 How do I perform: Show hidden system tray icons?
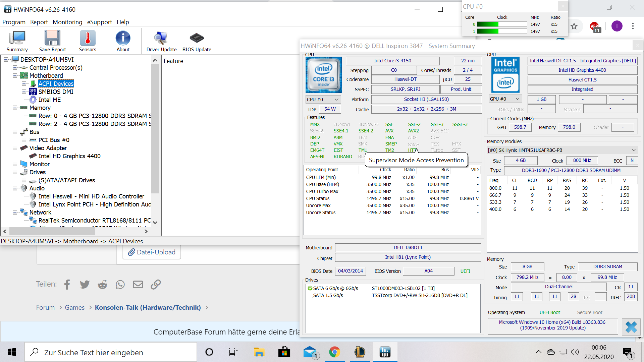(538, 352)
